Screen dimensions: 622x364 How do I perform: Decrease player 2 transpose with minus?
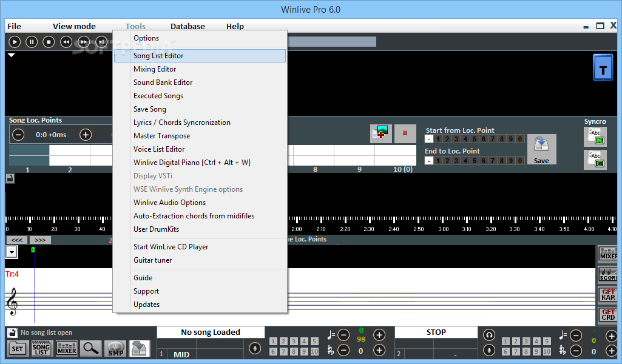(x=576, y=351)
